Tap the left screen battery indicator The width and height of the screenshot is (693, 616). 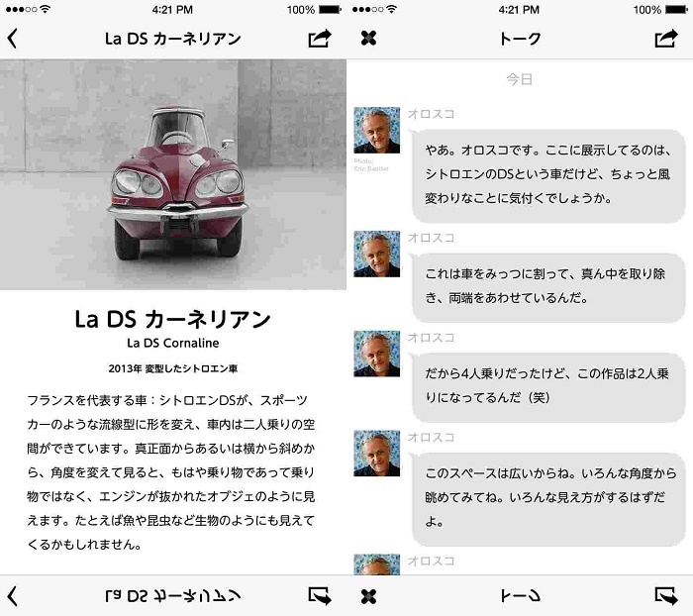click(x=330, y=9)
